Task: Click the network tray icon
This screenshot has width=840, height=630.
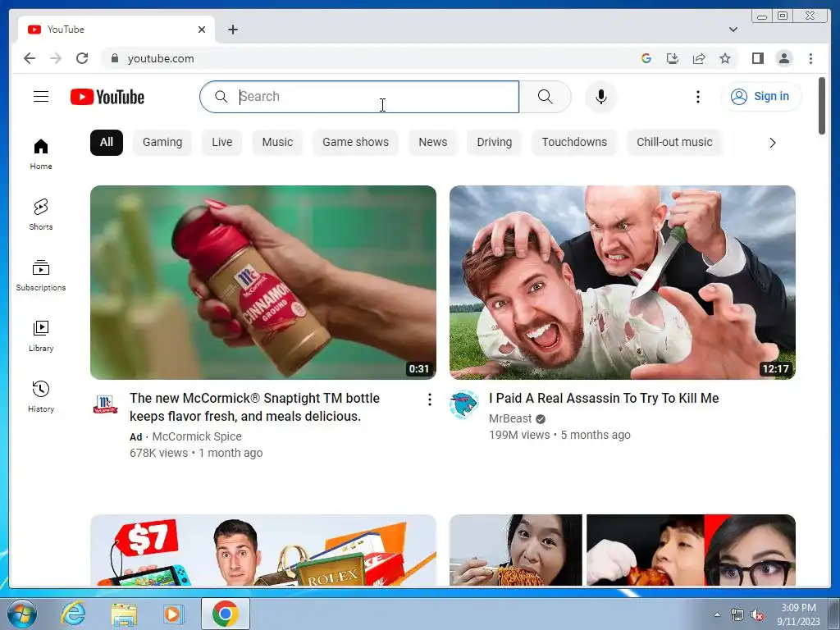Action: [737, 615]
